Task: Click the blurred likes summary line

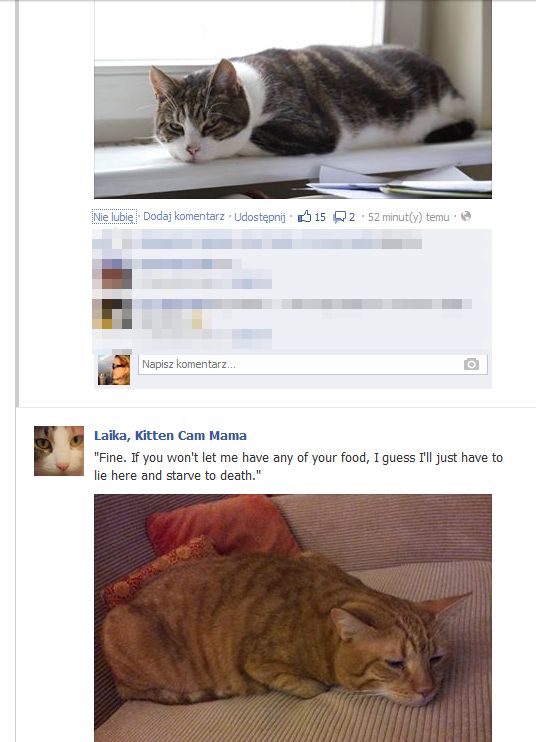Action: point(258,244)
